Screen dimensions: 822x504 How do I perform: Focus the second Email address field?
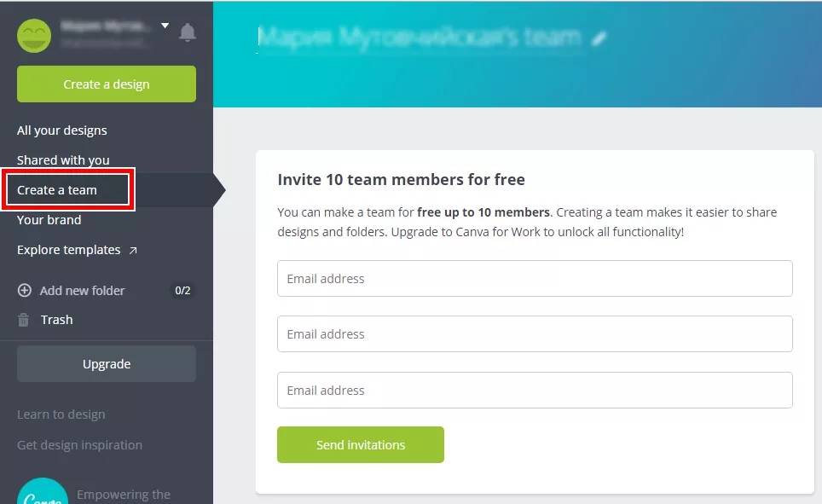coord(535,334)
